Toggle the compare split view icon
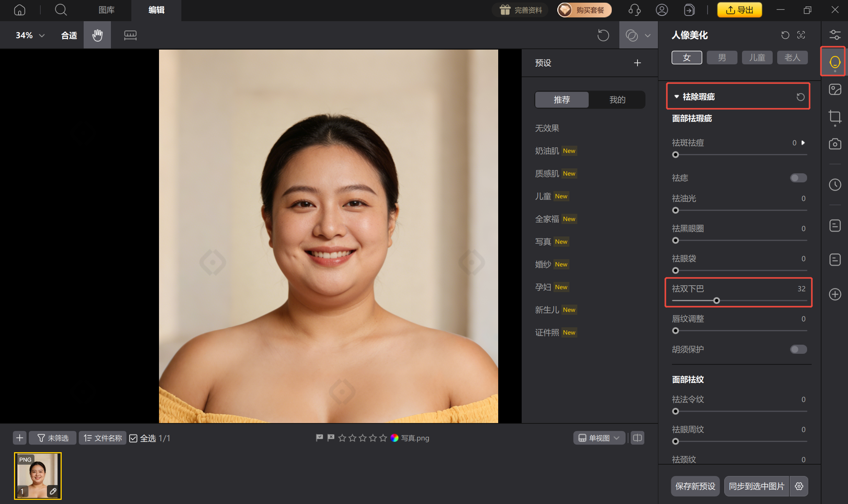The width and height of the screenshot is (848, 504). 638,438
